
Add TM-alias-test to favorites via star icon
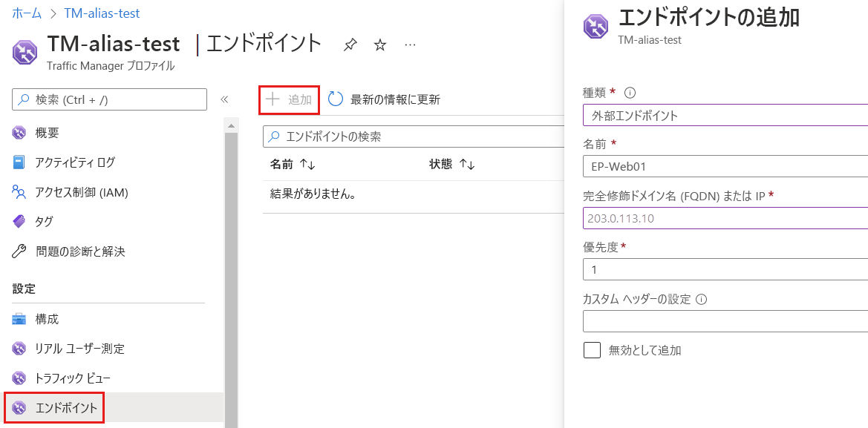379,45
